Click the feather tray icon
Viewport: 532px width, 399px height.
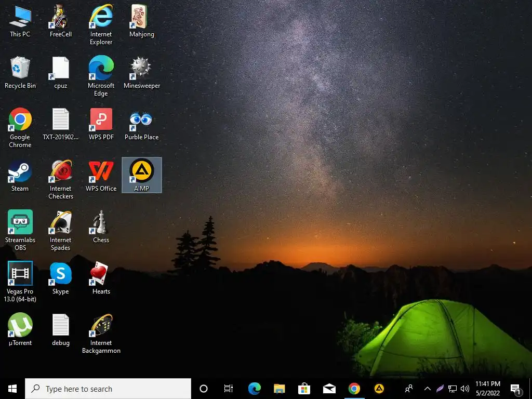coord(440,389)
